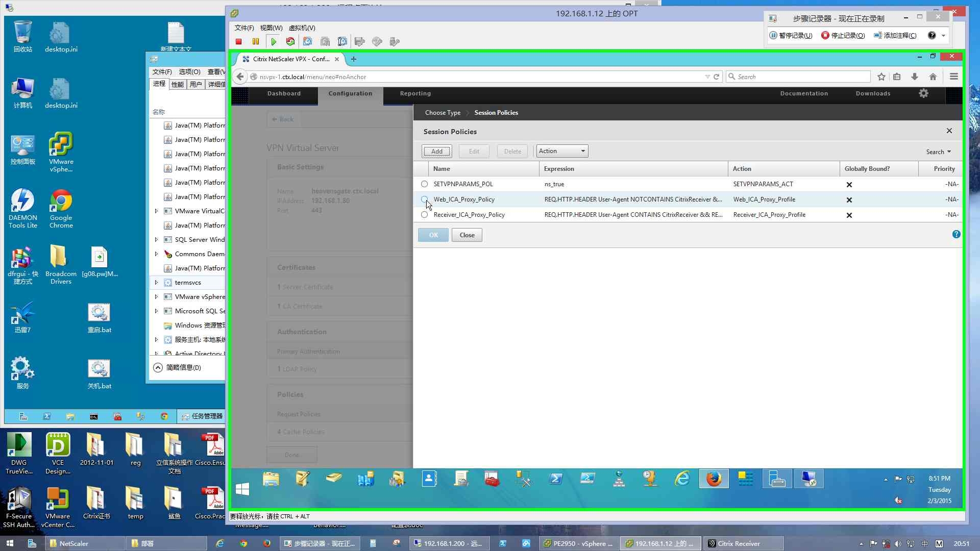Click the Firefox Search input box

(798, 77)
